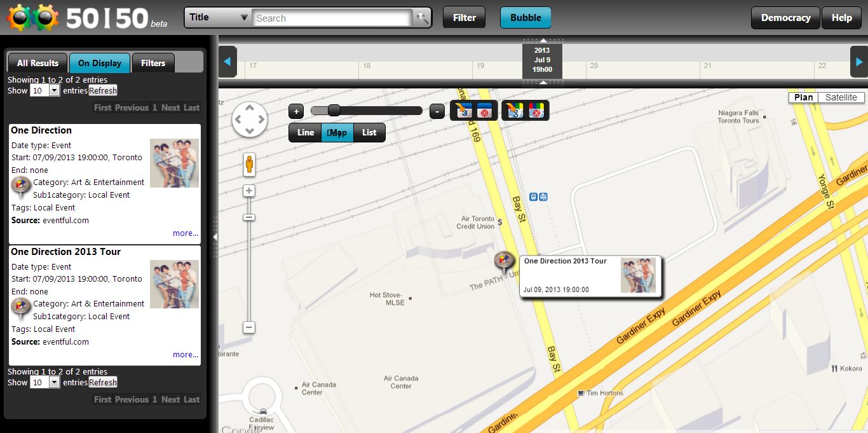
Task: Click the colorful calendar target icon
Action: pyautogui.click(x=536, y=111)
